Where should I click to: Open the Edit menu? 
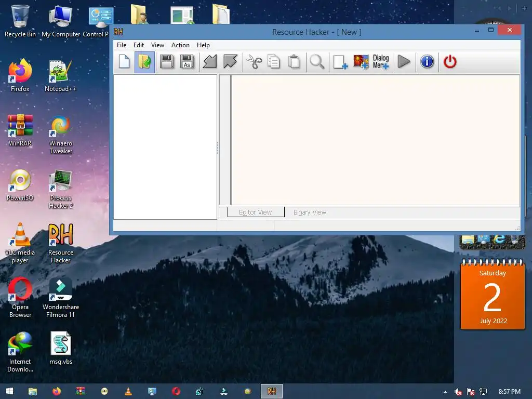tap(138, 45)
